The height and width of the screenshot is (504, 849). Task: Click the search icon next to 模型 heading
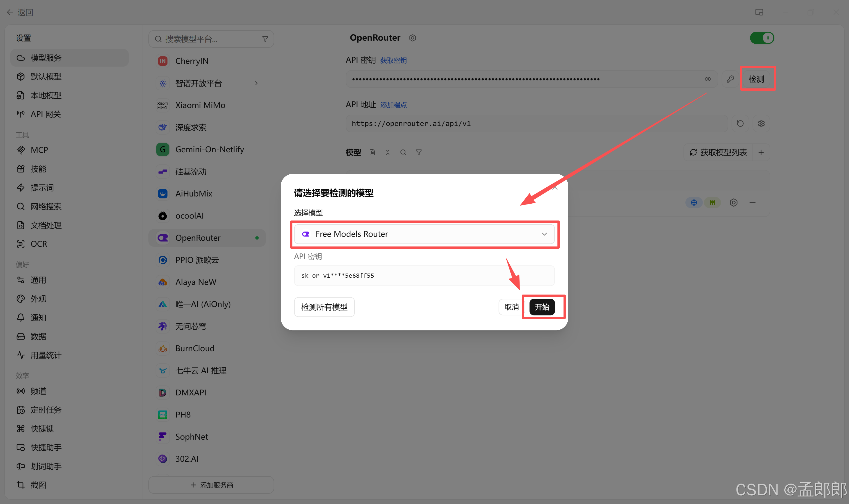[403, 153]
